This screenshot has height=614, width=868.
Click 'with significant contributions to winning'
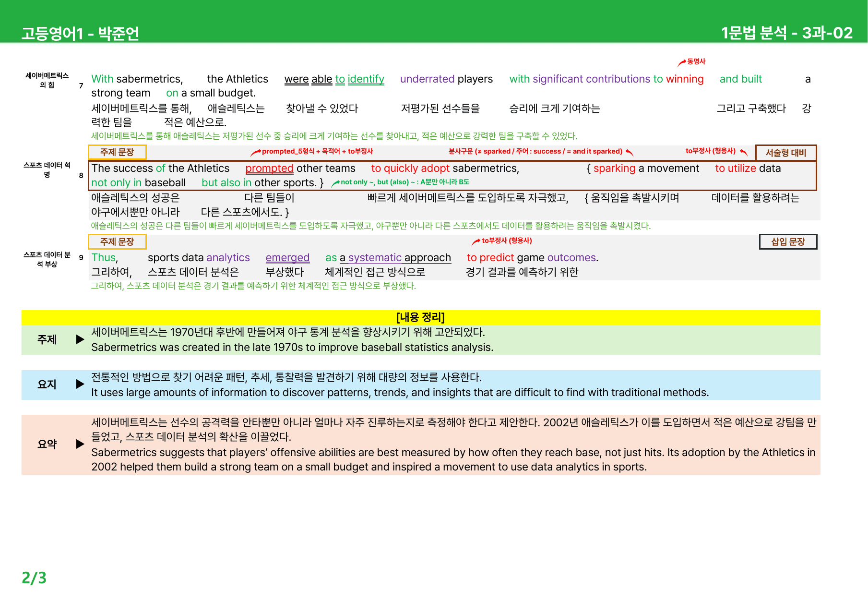point(606,79)
